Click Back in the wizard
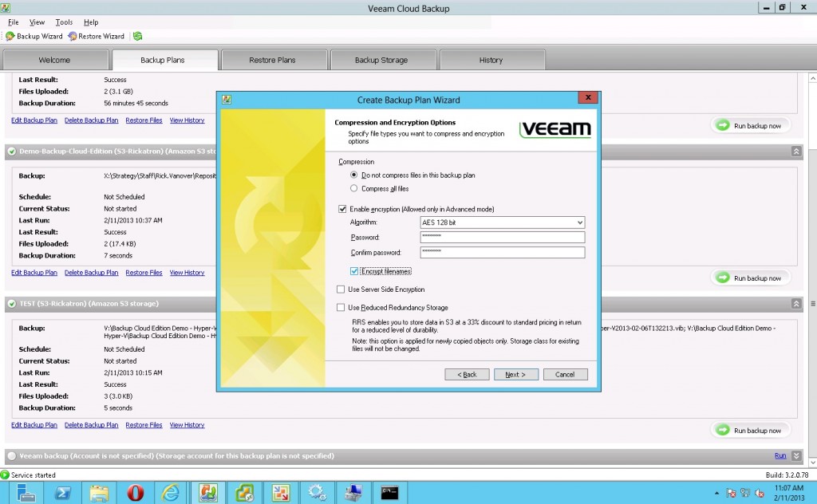 tap(467, 374)
